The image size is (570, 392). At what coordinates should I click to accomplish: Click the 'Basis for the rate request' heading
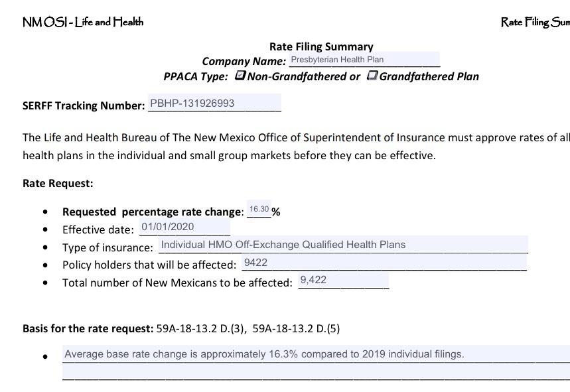tap(88, 328)
